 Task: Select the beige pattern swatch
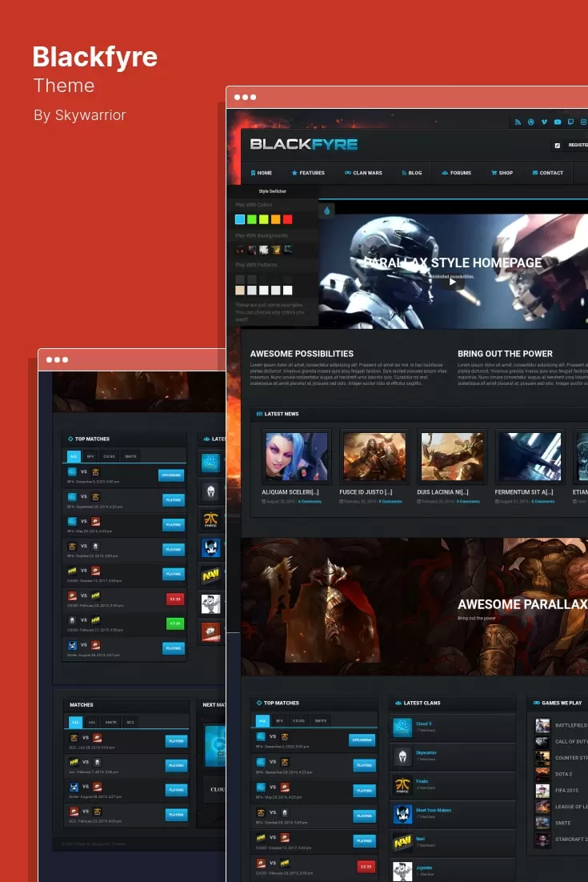[x=240, y=291]
